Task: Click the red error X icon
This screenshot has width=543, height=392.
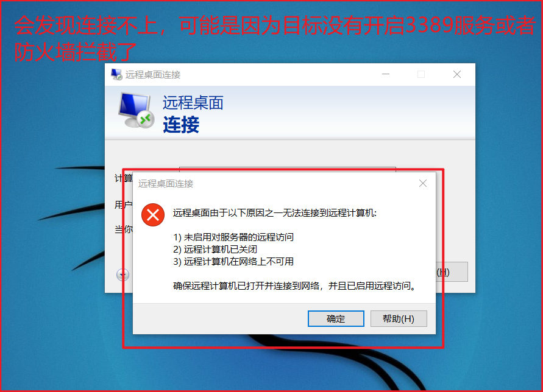Action: (x=153, y=215)
